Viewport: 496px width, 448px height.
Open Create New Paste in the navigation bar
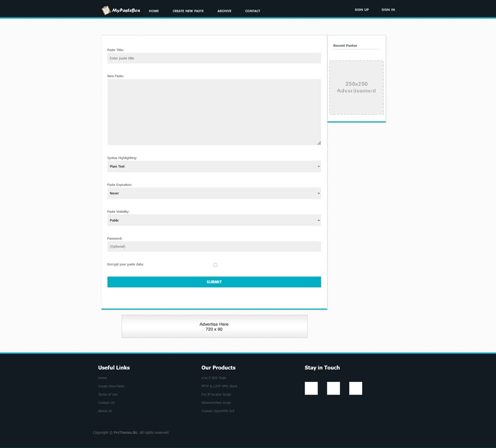pyautogui.click(x=188, y=11)
